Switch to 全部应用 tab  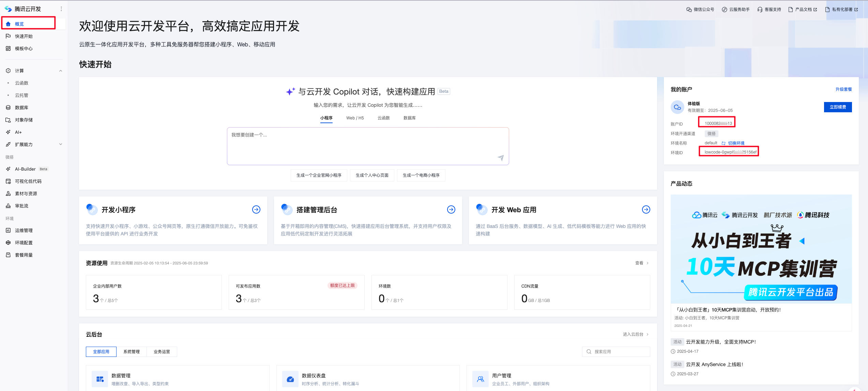pos(101,352)
